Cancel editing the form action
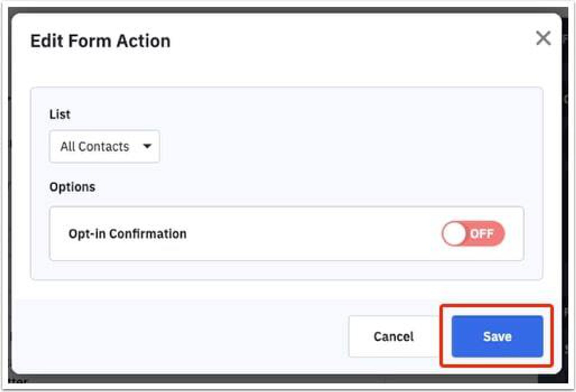 [393, 336]
